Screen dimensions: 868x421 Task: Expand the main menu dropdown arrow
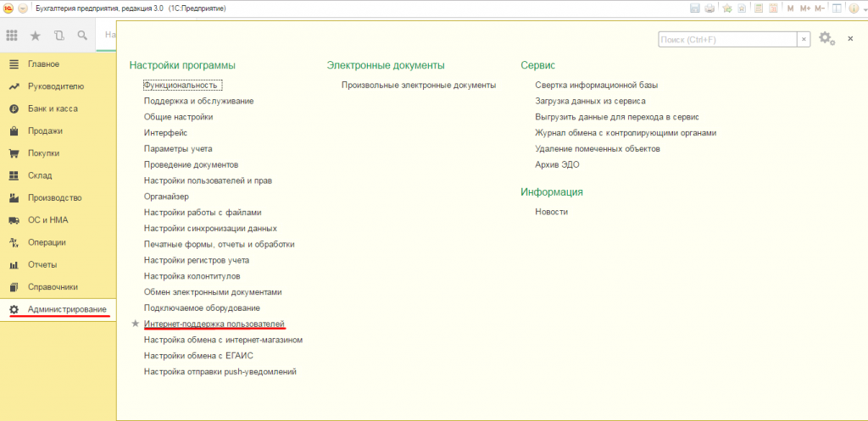[x=22, y=8]
